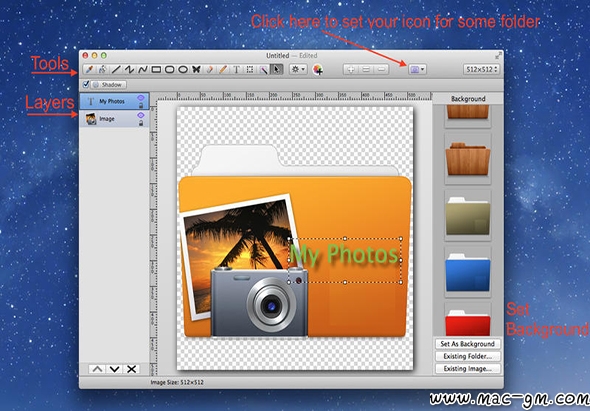The height and width of the screenshot is (411, 590).
Task: Select the marquee selection tool
Action: (249, 70)
